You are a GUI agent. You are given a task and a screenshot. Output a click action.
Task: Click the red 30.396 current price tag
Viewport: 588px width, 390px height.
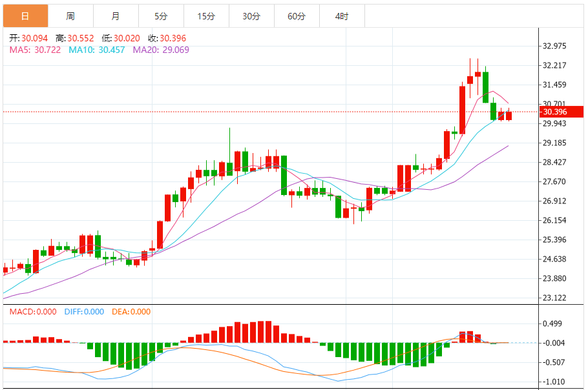coord(562,112)
